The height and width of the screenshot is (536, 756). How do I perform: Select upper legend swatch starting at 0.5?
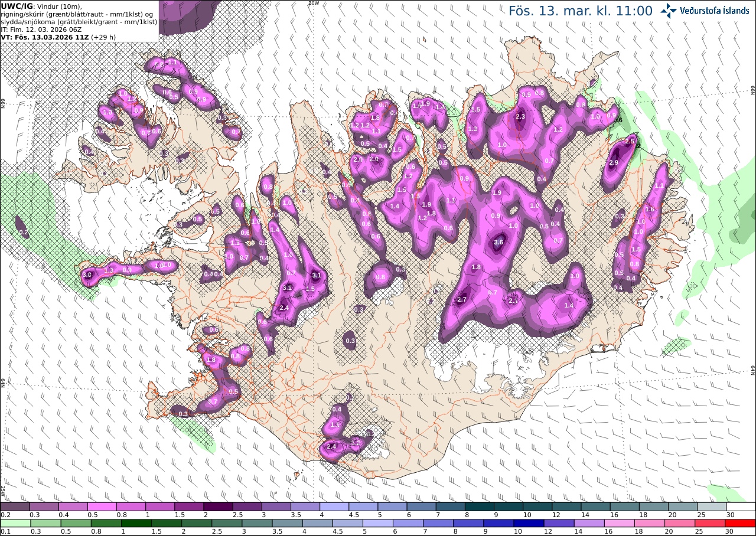[102, 506]
